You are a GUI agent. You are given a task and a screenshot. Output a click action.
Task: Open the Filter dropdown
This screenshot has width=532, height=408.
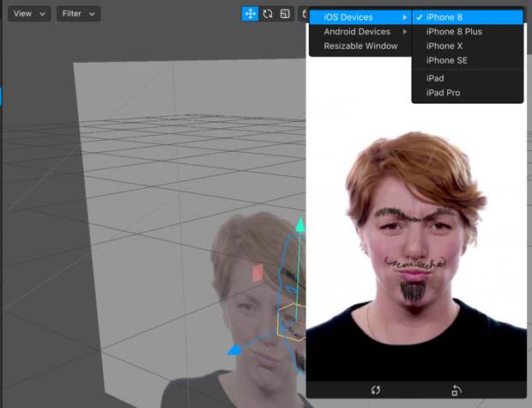click(x=78, y=14)
